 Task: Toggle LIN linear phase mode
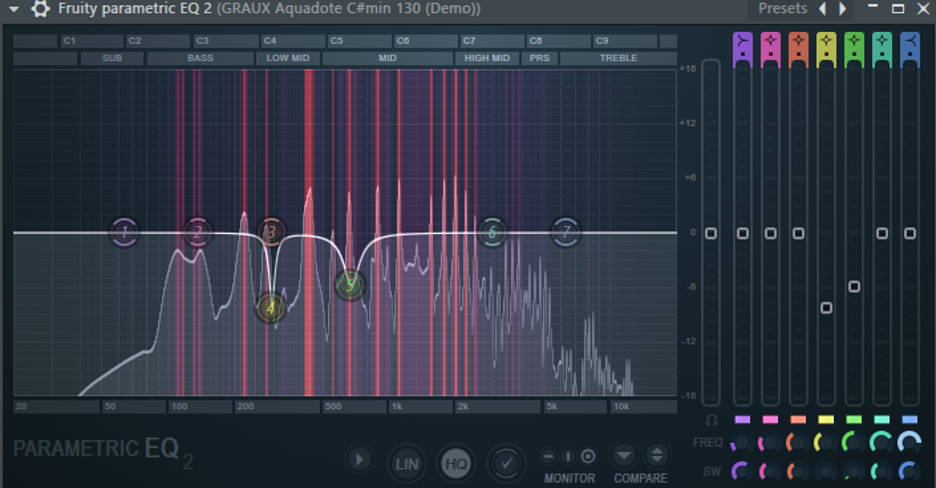point(407,464)
